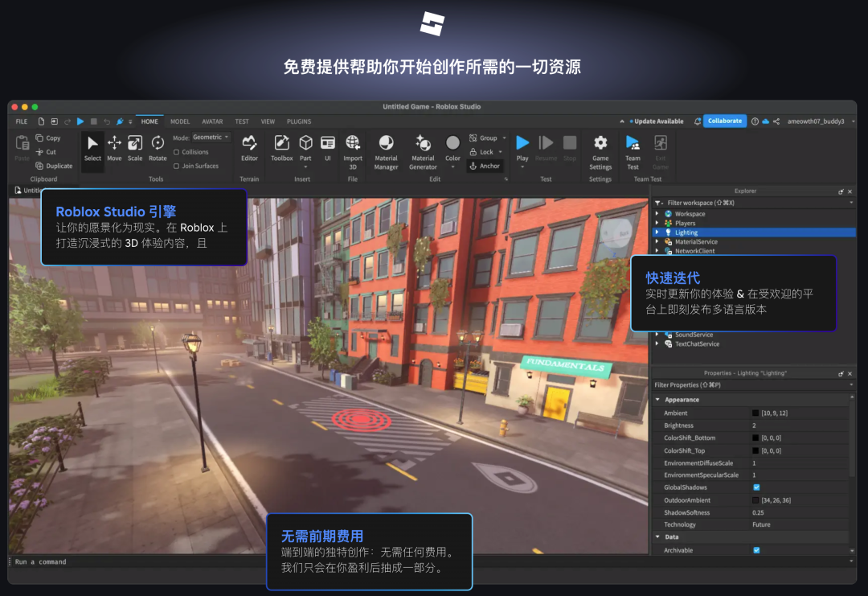868x596 pixels.
Task: Switch to the AVATAR tab
Action: pyautogui.click(x=212, y=121)
